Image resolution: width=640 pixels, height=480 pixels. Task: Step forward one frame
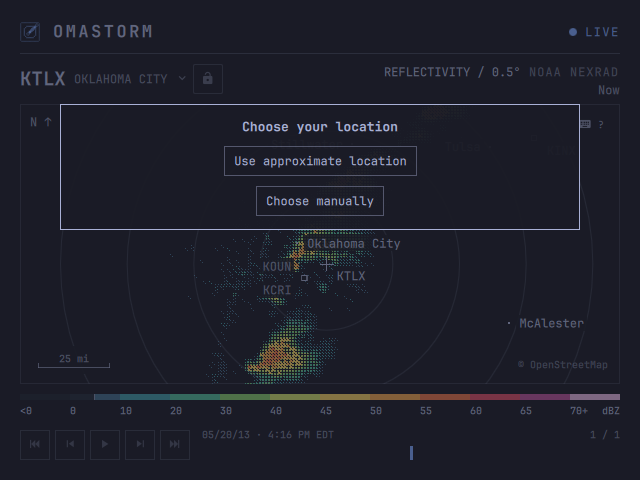(x=140, y=444)
